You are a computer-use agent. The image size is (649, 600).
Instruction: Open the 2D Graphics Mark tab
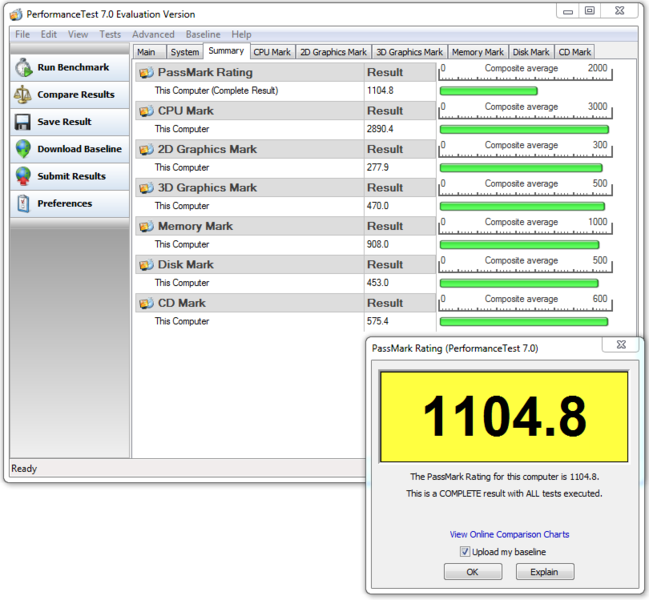click(333, 52)
